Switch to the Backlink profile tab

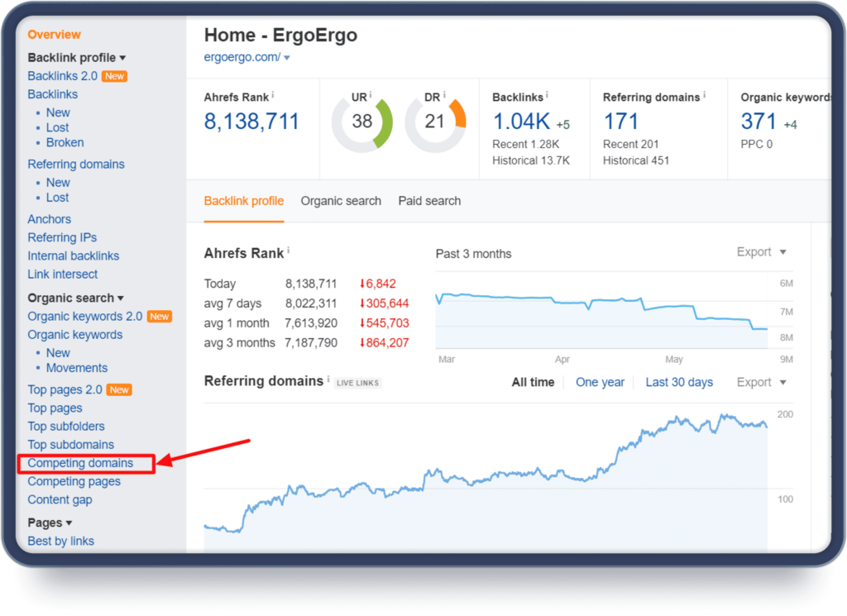pos(244,201)
